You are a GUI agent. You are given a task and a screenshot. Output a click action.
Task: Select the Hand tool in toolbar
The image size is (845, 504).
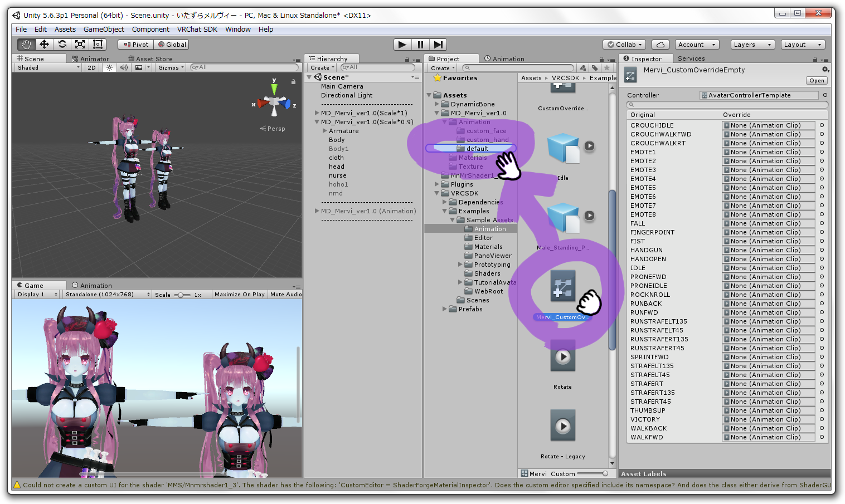[26, 45]
